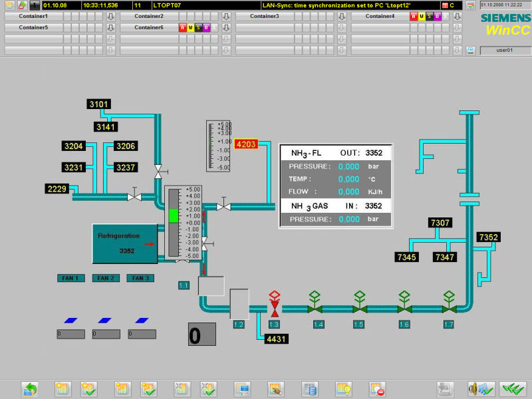
Task: Click the monitor screen toolbar icon
Action: pyautogui.click(x=243, y=388)
